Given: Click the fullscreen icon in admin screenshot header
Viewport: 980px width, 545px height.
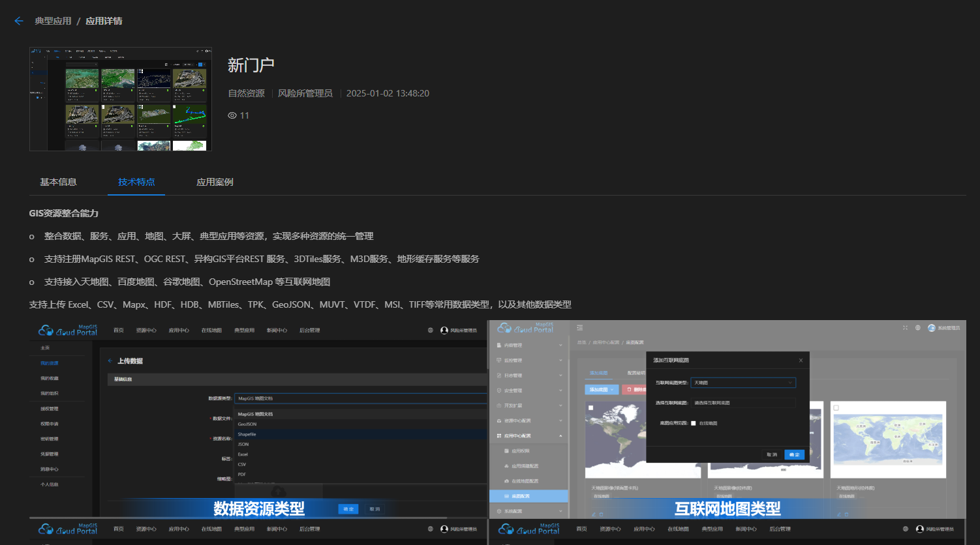Looking at the screenshot, I should point(905,328).
